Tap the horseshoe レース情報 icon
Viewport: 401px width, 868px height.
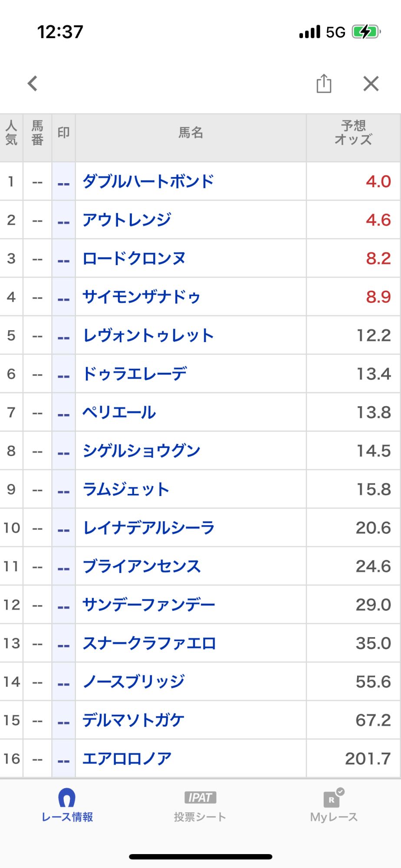[x=67, y=798]
